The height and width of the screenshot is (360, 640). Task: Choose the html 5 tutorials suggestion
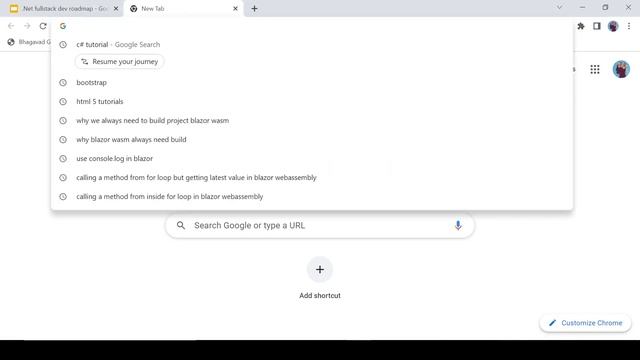(x=312, y=102)
